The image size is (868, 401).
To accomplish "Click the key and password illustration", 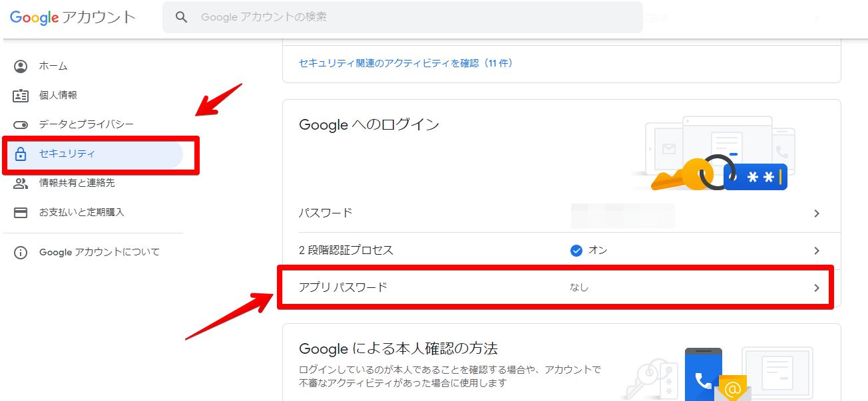I will [712, 154].
